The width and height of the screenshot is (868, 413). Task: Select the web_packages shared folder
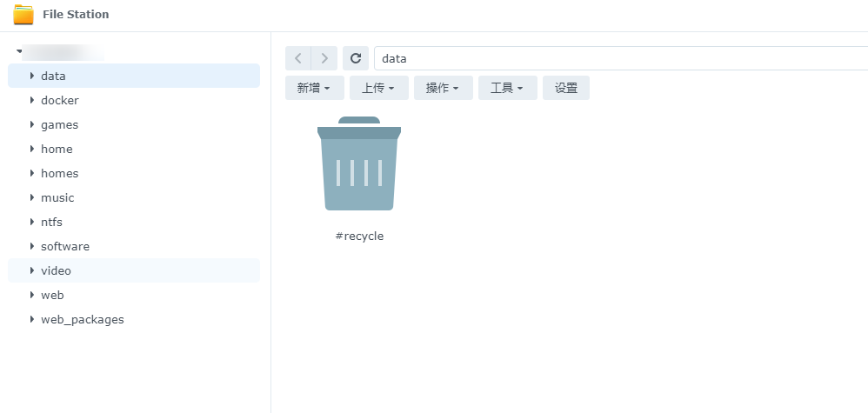134,319
